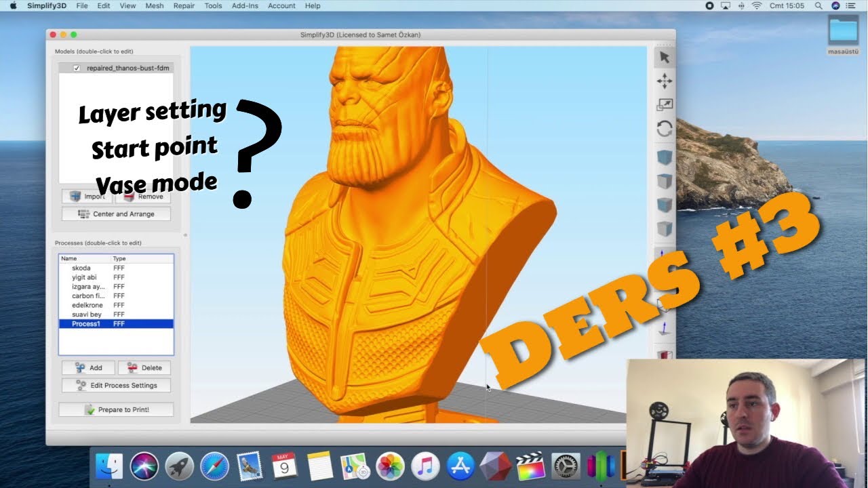Select the suavi bey process row
868x488 pixels.
[116, 314]
